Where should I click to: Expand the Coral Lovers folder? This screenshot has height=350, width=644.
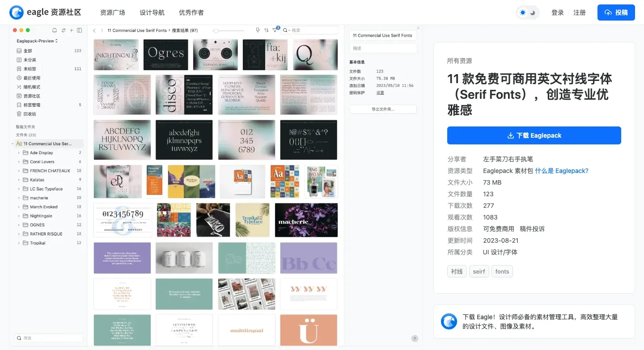click(19, 162)
